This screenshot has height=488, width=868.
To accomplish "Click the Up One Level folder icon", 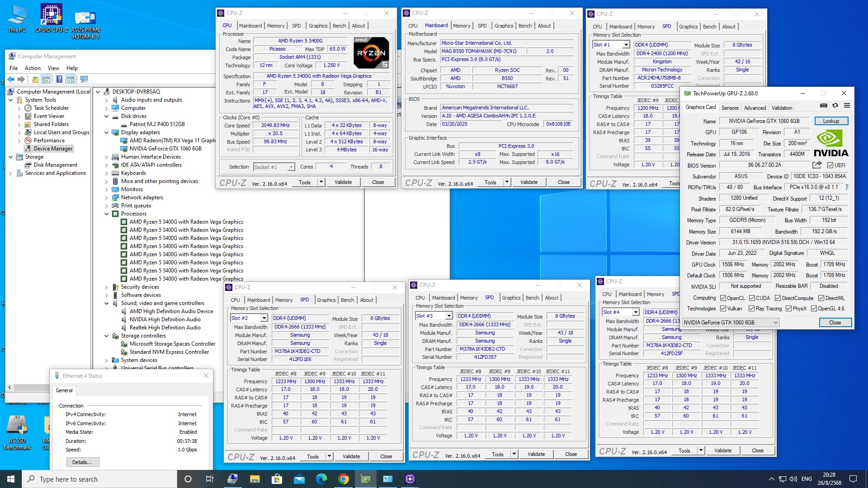I will tap(35, 80).
